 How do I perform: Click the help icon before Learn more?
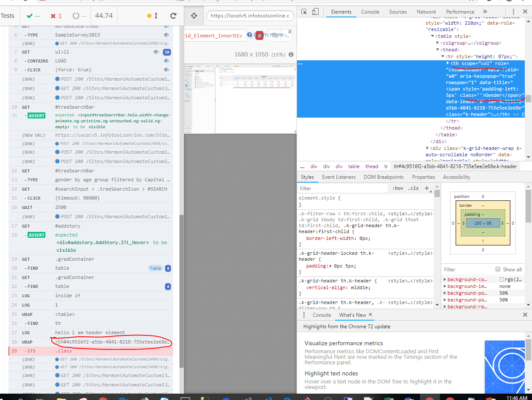249,35
